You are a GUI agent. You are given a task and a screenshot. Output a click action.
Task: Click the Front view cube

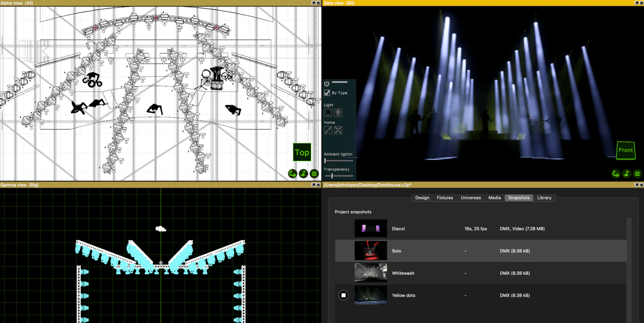pos(626,151)
